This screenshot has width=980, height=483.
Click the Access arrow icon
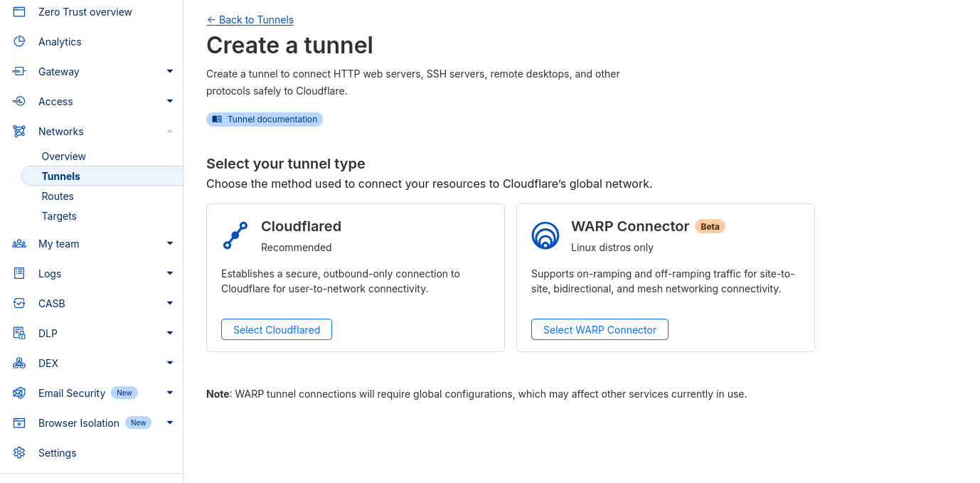19,102
